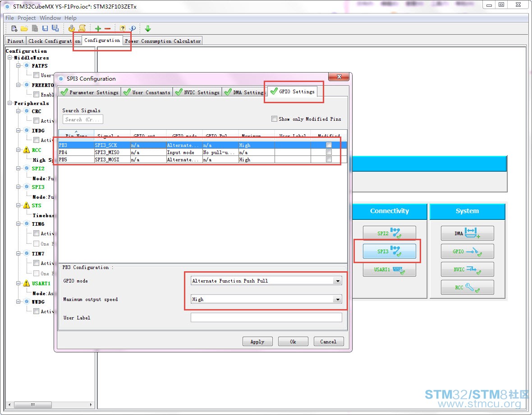Click the TIM6 node icon in the tree
The width and height of the screenshot is (532, 415).
[27, 224]
